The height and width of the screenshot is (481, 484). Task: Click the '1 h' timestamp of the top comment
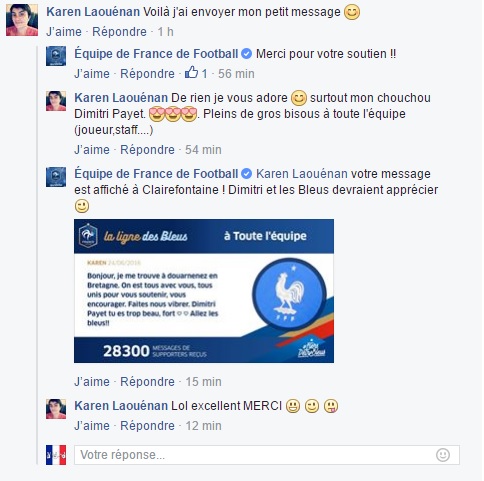165,32
